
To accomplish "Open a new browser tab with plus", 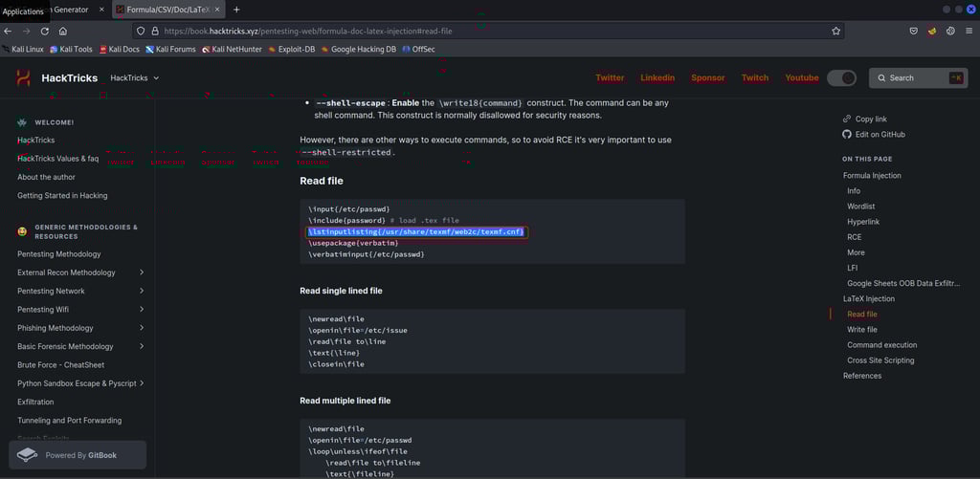I will [x=236, y=10].
